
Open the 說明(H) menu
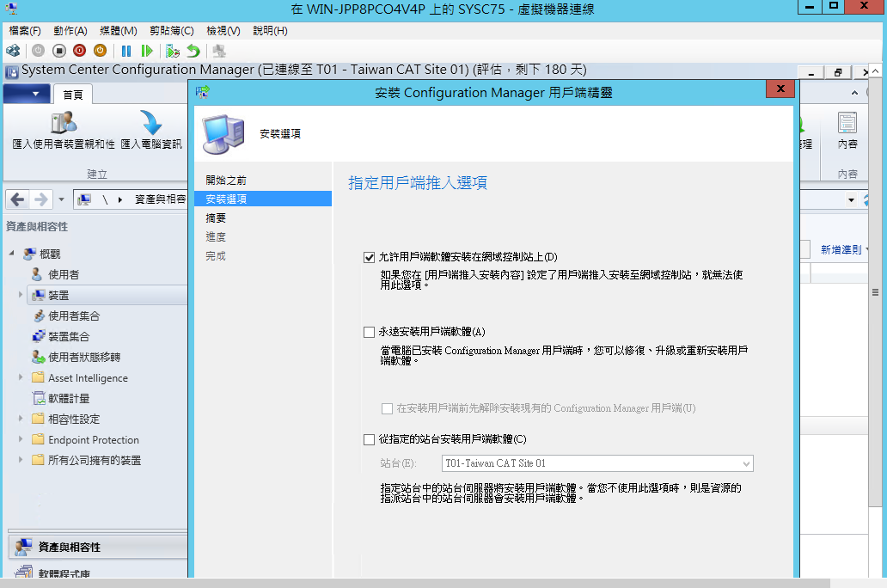[x=270, y=31]
